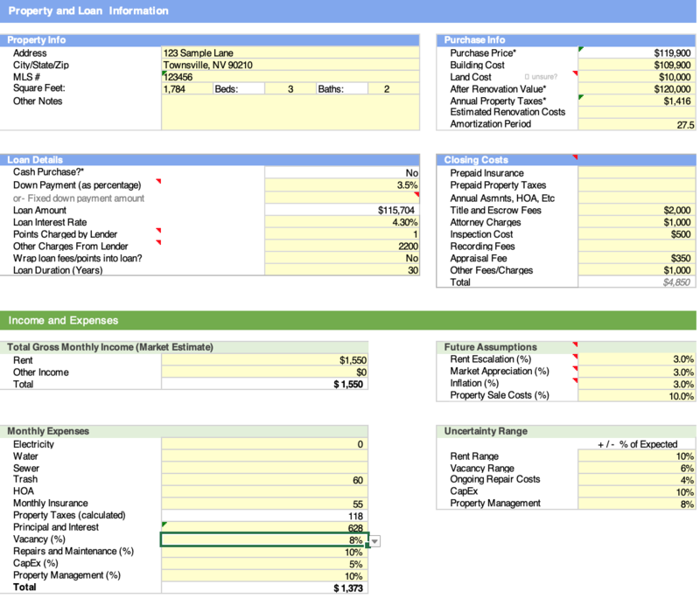
Task: Select the Title and Escrow Fees $2,000 cell
Action: pos(636,210)
